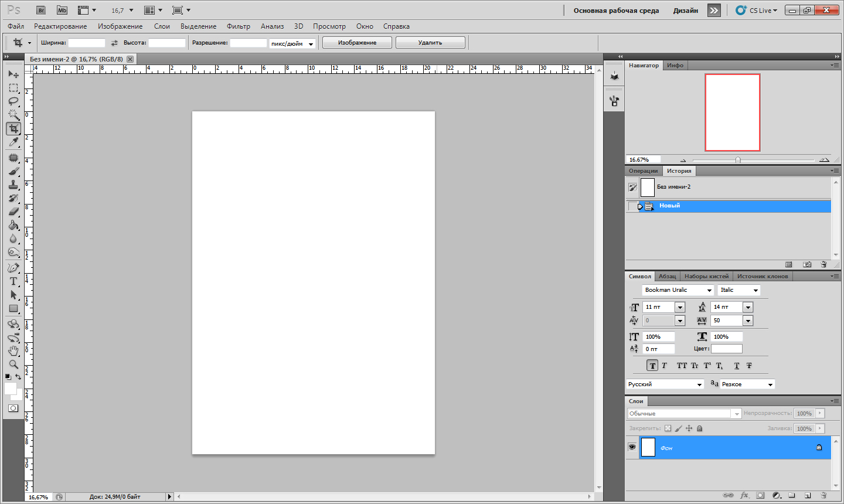The image size is (844, 504).
Task: Launch Adobe Bridge from top bar
Action: pyautogui.click(x=41, y=10)
